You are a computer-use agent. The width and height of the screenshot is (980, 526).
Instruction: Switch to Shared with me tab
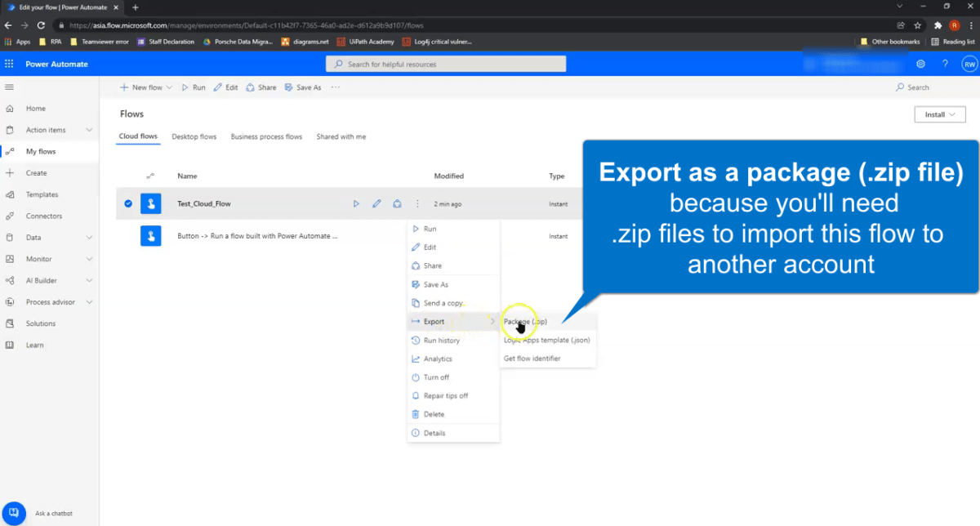coord(341,136)
